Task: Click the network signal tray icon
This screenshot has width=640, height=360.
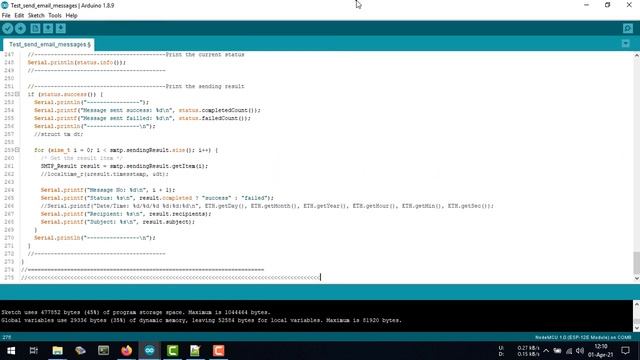Action: [569, 351]
